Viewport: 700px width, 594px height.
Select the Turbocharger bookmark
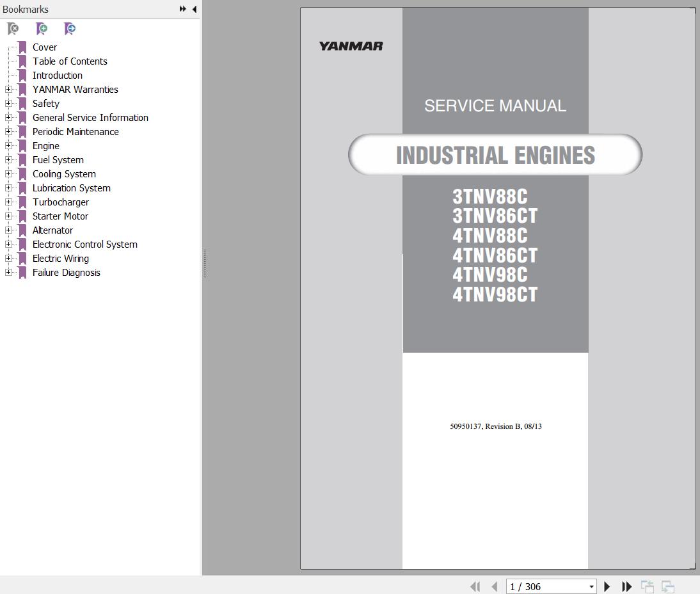[x=61, y=202]
